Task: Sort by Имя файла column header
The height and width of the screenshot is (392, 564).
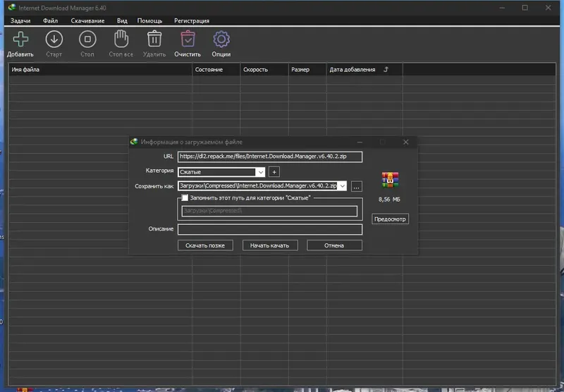Action: coord(100,69)
